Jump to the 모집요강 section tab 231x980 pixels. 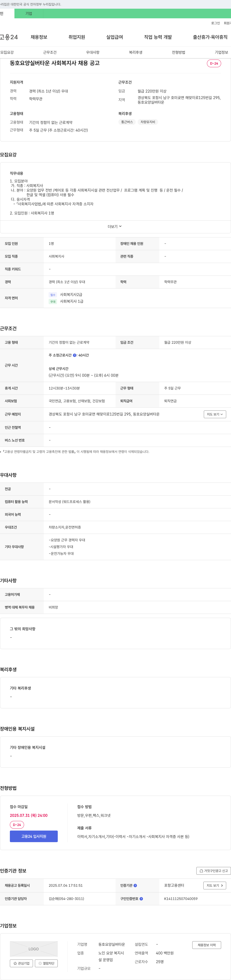point(7,52)
